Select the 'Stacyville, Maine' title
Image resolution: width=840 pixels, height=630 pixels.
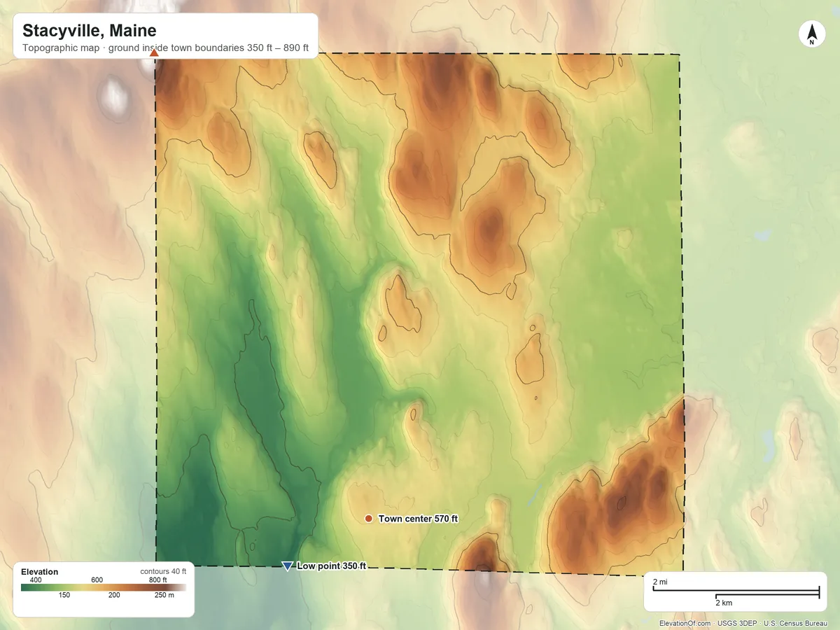(x=89, y=31)
